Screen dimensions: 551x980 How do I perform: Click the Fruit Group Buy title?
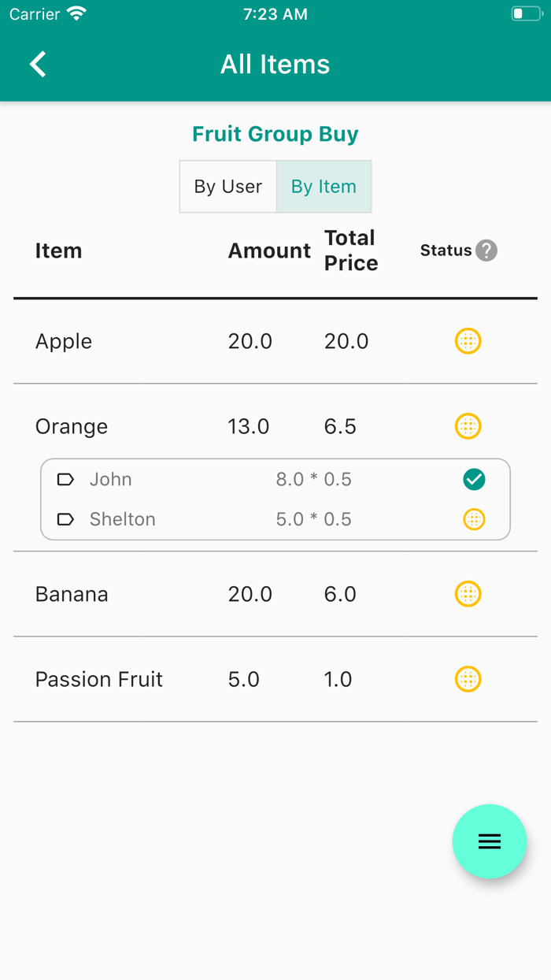275,134
